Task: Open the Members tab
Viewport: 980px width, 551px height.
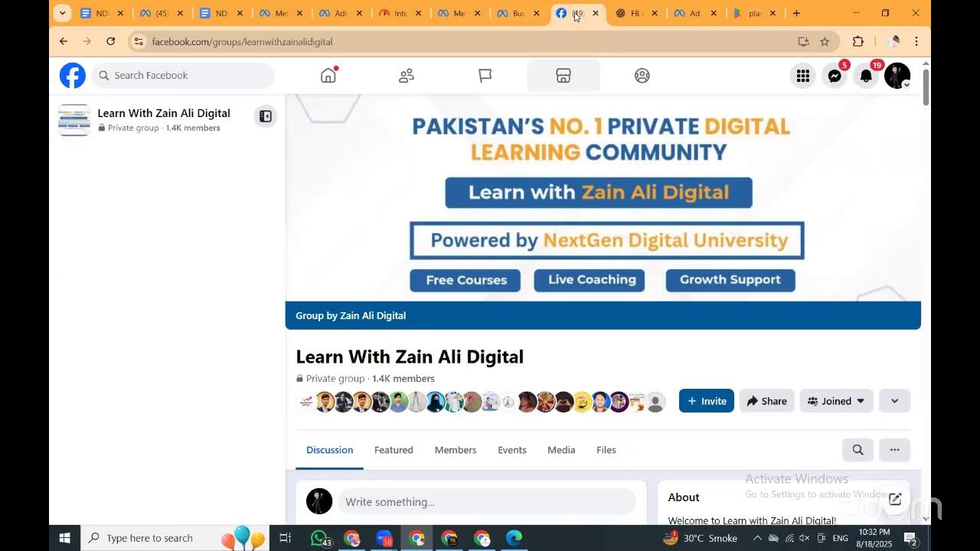Action: pyautogui.click(x=456, y=450)
